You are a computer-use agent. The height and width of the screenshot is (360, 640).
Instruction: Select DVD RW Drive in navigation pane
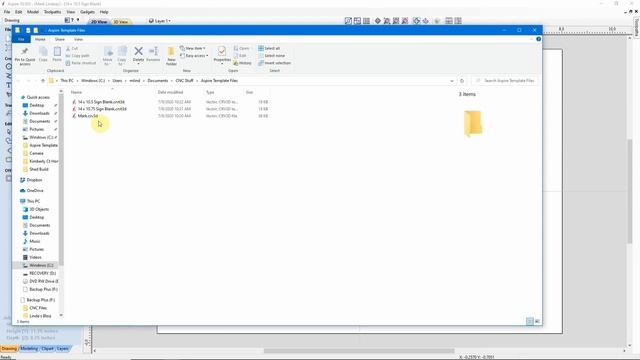pos(44,281)
